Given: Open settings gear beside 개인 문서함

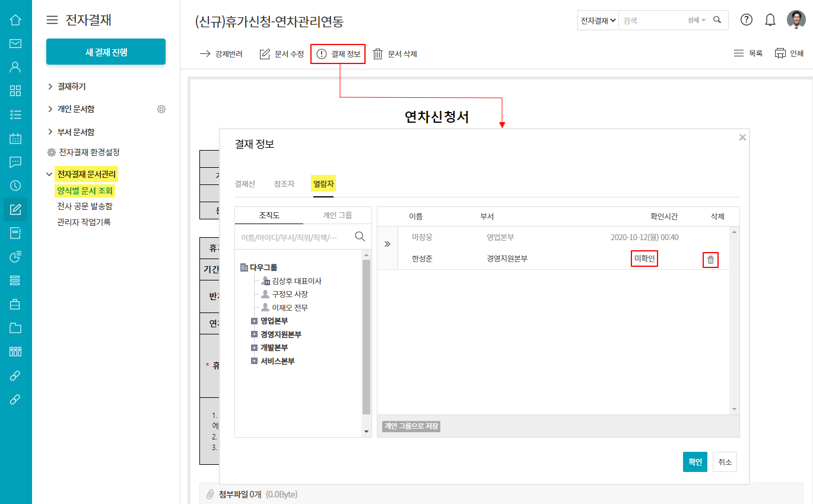Looking at the screenshot, I should point(161,109).
